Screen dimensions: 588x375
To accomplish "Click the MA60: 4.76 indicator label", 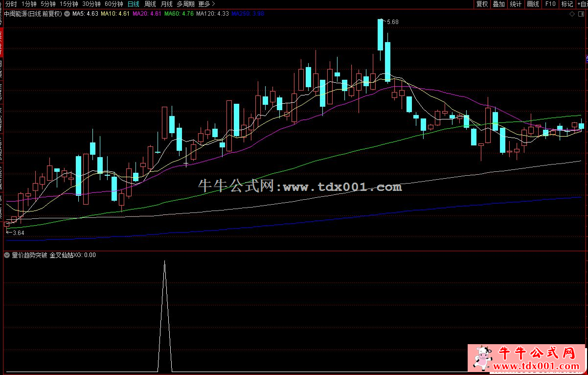I will coord(179,14).
